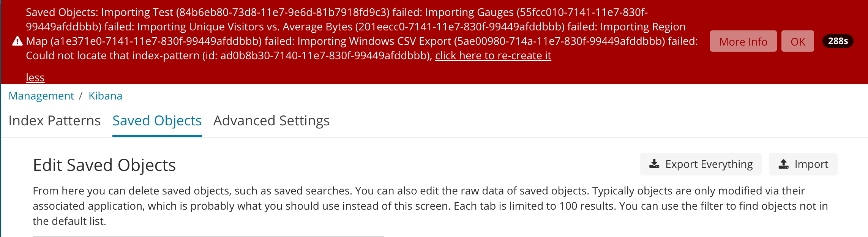Click the warning triangle icon in the error banner

point(18,41)
